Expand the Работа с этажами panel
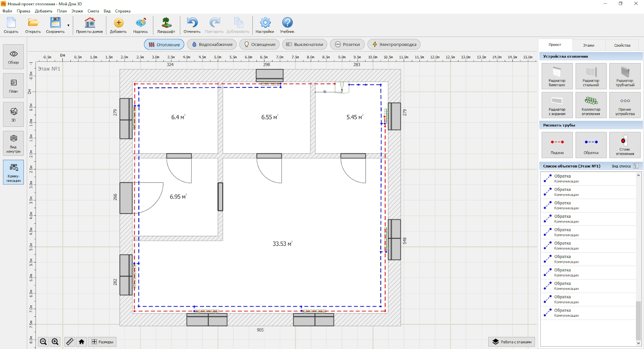Viewport: 644px width, 349px height. pos(512,342)
